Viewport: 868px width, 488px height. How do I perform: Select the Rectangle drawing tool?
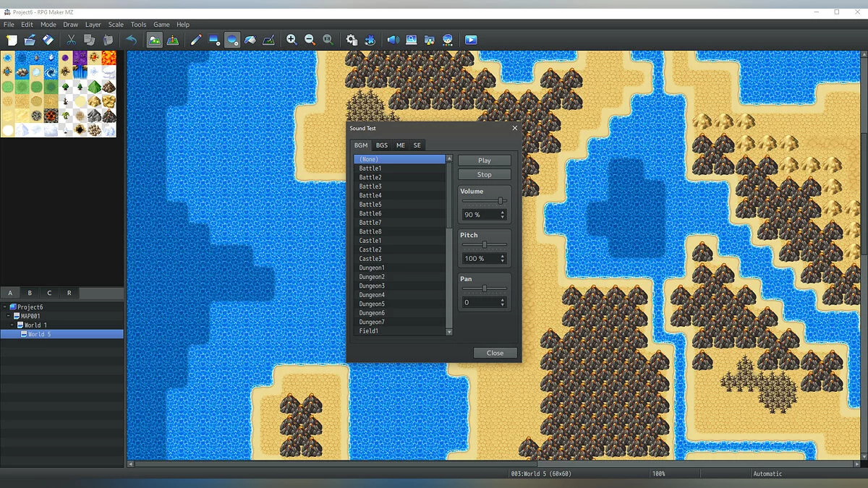click(213, 40)
